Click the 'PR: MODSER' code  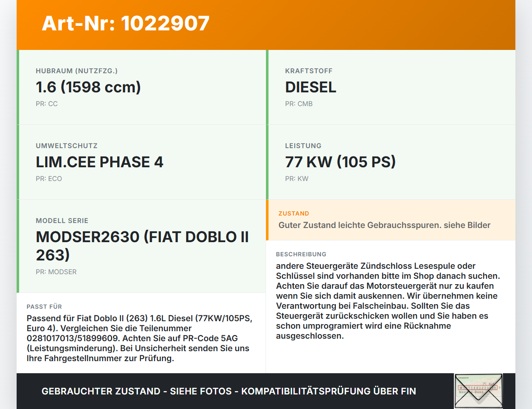coord(56,272)
